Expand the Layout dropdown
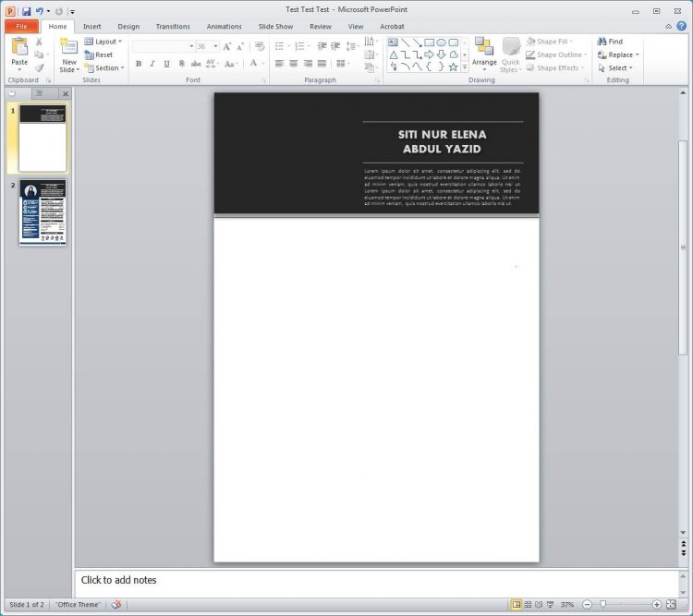 [x=103, y=42]
